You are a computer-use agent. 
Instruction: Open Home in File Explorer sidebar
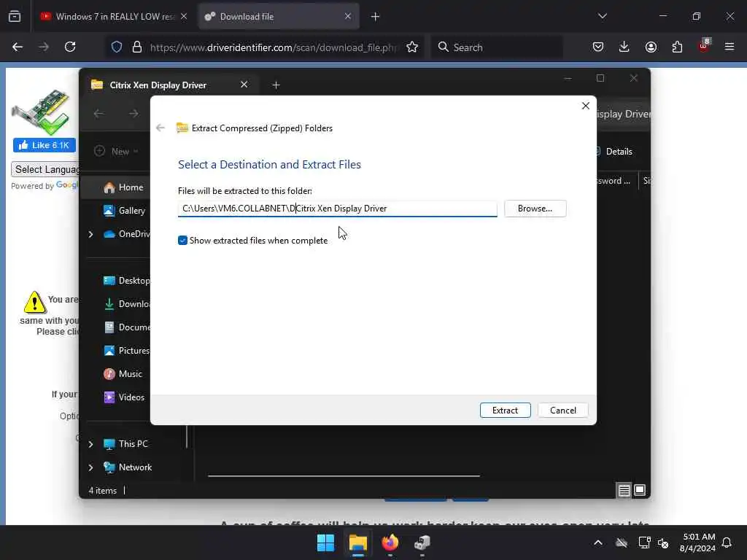click(124, 187)
